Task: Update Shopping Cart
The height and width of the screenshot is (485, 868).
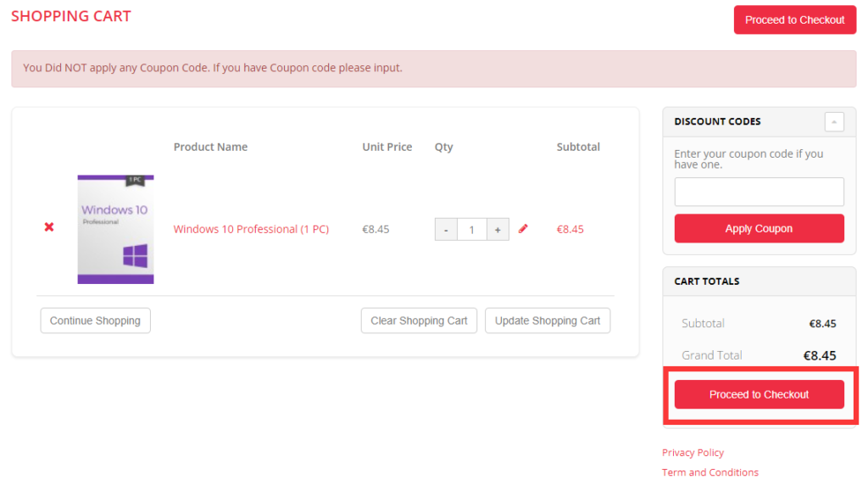Action: coord(548,321)
